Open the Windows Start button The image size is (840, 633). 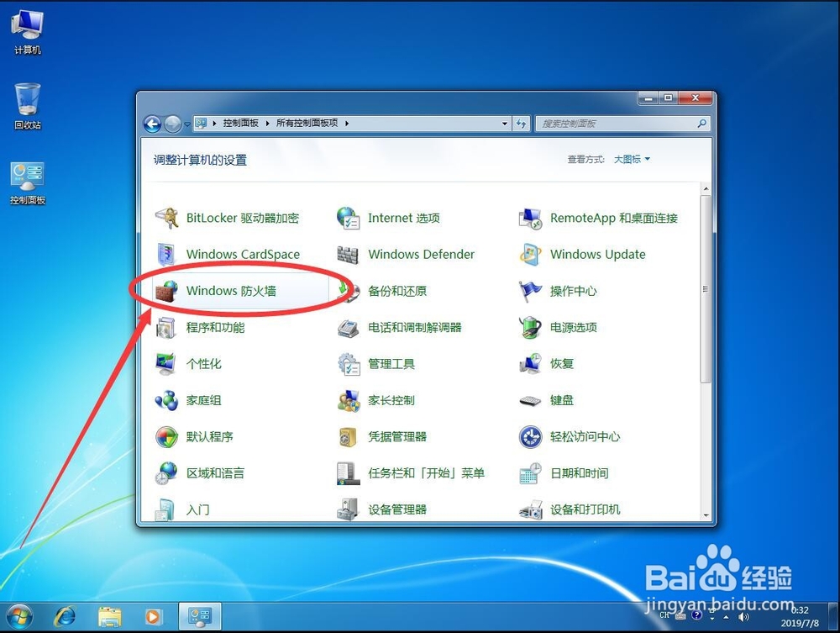(x=19, y=618)
